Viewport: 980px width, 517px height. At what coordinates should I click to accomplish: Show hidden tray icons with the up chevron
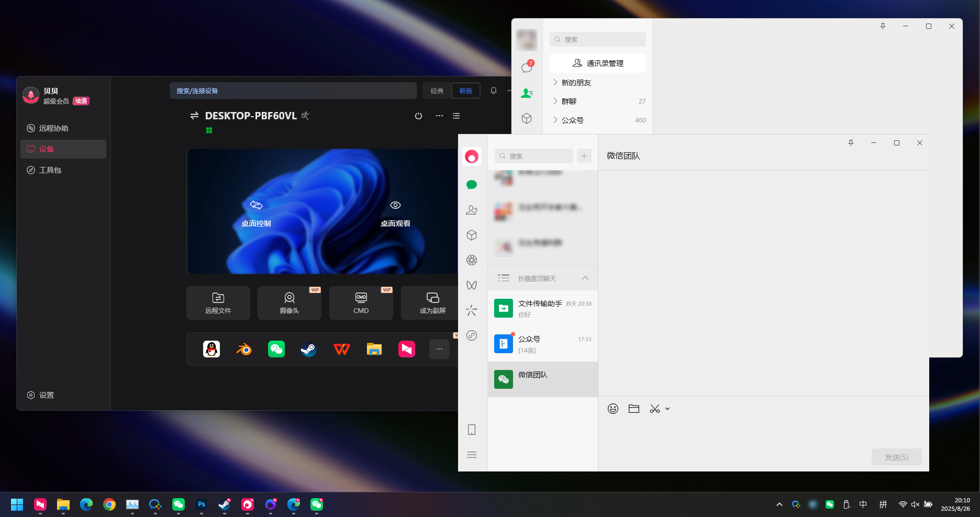(x=779, y=504)
